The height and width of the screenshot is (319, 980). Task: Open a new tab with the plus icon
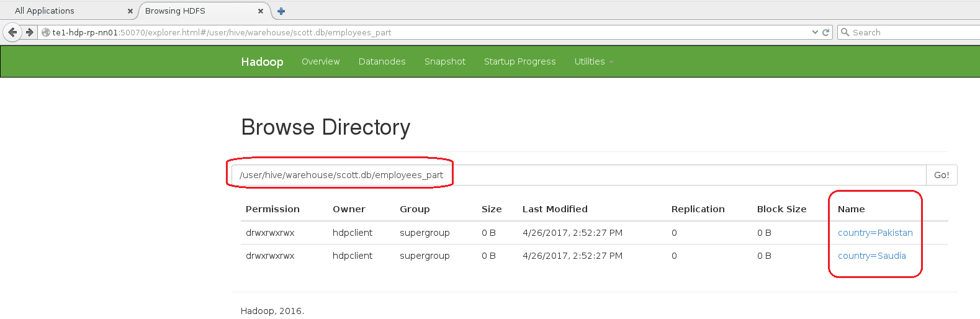pyautogui.click(x=281, y=11)
